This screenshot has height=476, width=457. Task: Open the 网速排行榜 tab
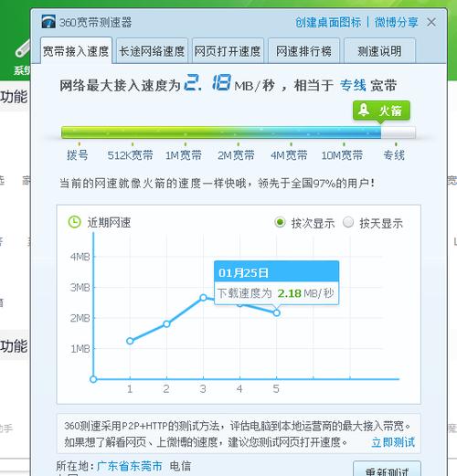pos(303,51)
